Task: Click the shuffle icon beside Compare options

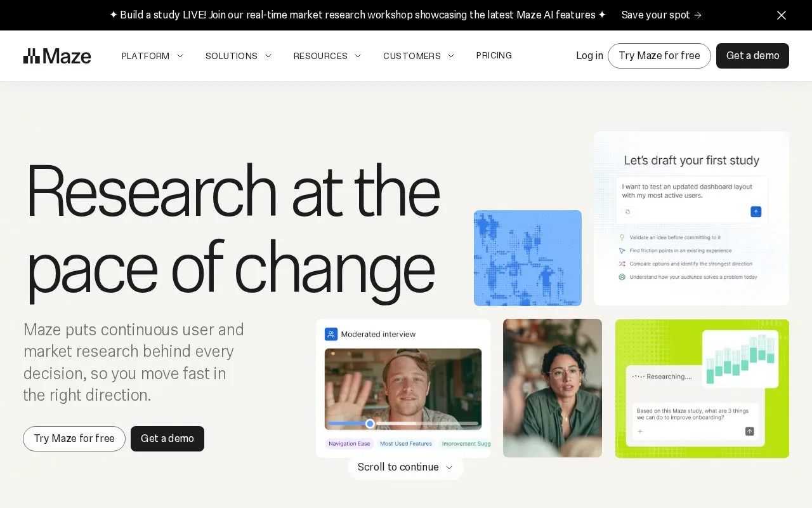Action: coord(622,264)
